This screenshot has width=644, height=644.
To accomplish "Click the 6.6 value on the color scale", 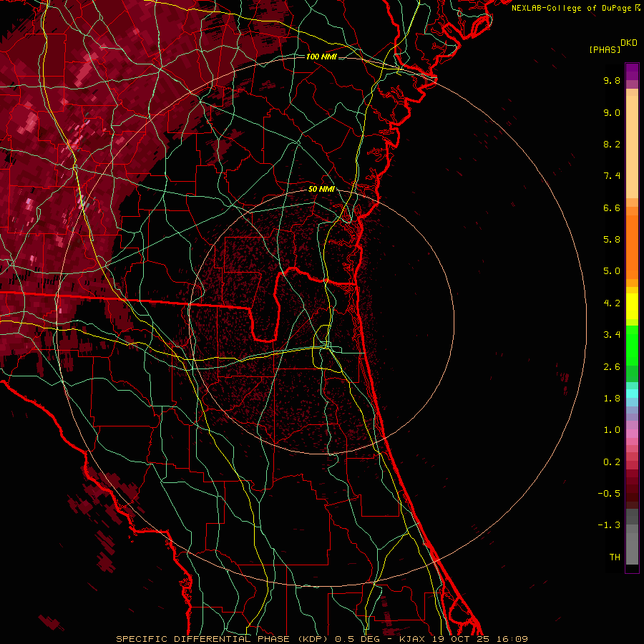I will [612, 208].
